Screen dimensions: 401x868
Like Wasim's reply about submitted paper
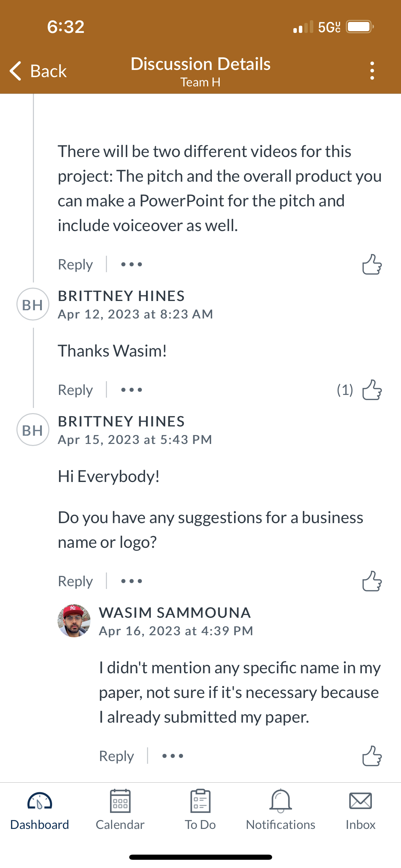372,756
